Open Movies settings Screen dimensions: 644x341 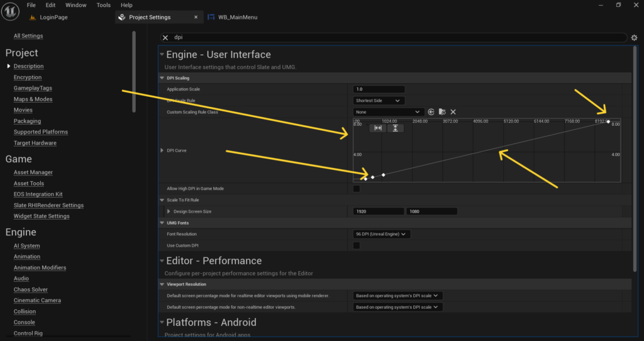pyautogui.click(x=23, y=110)
